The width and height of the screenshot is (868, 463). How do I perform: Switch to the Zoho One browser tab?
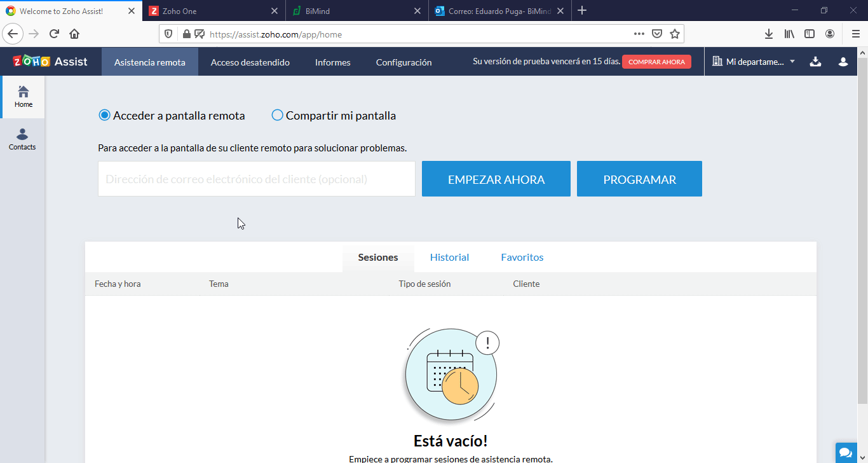[x=214, y=11]
